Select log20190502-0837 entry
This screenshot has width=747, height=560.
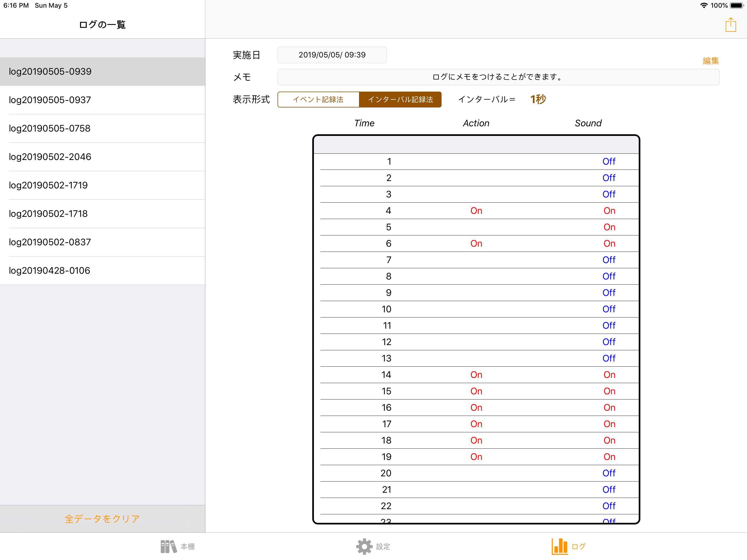click(102, 242)
